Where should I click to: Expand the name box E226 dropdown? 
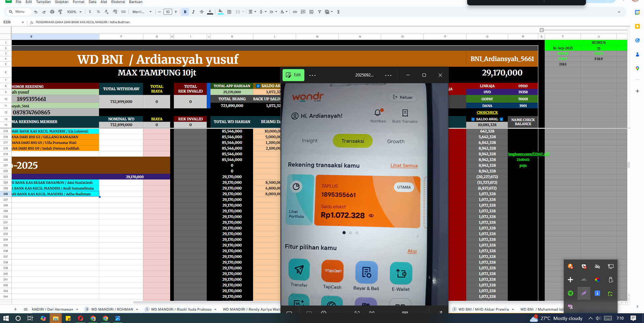[23, 22]
